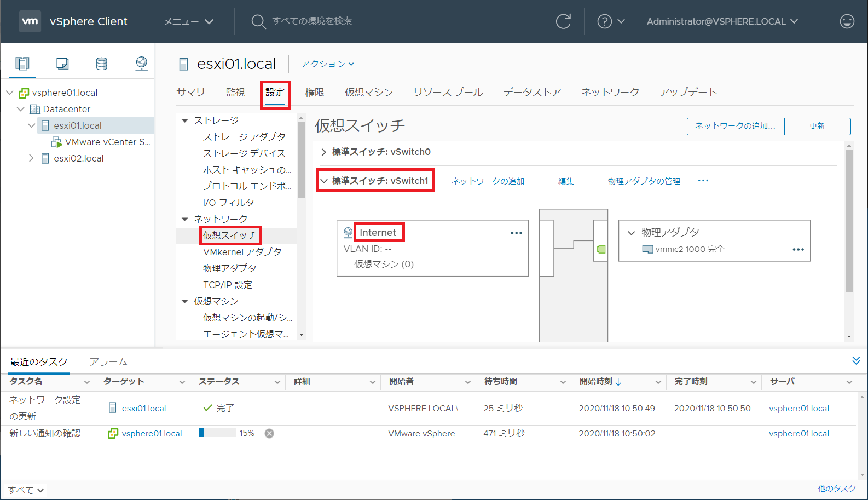Open the help question-mark menu
This screenshot has width=868, height=500.
coord(611,21)
